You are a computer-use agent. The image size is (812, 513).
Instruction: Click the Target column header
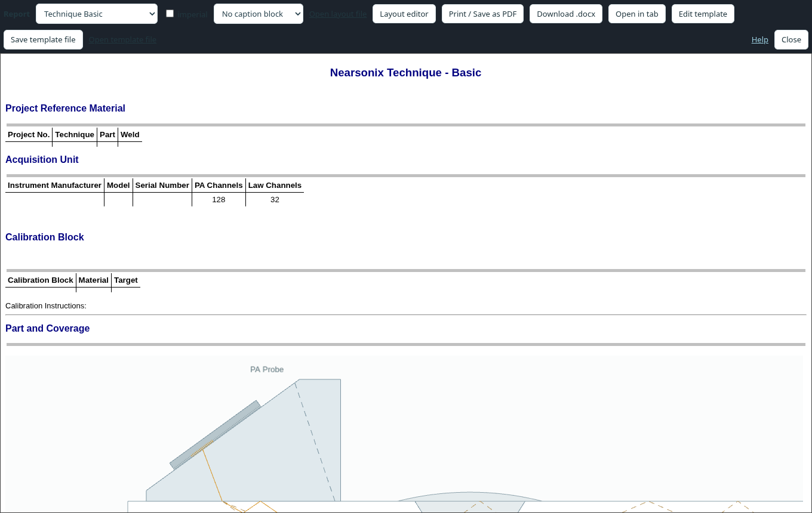click(x=126, y=280)
